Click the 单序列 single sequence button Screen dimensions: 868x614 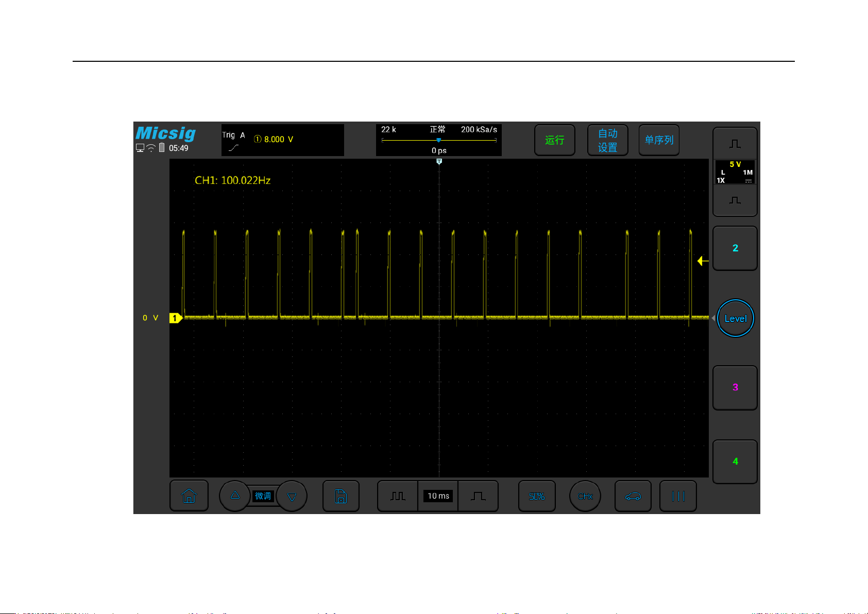click(x=659, y=140)
